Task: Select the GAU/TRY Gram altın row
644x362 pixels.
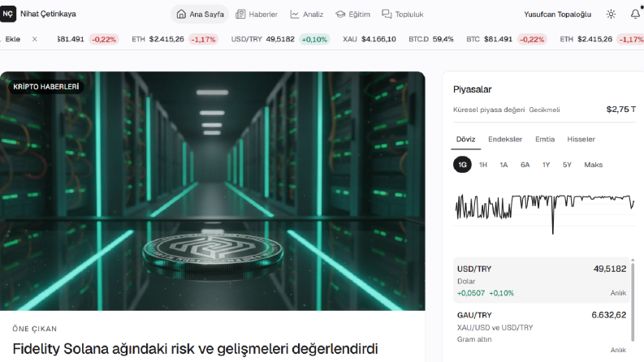Action: pyautogui.click(x=542, y=332)
